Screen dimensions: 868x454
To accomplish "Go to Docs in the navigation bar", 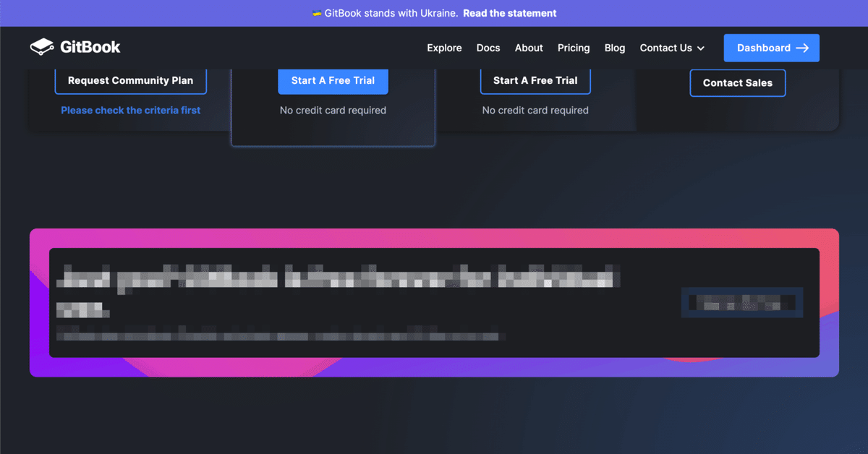I will (488, 48).
